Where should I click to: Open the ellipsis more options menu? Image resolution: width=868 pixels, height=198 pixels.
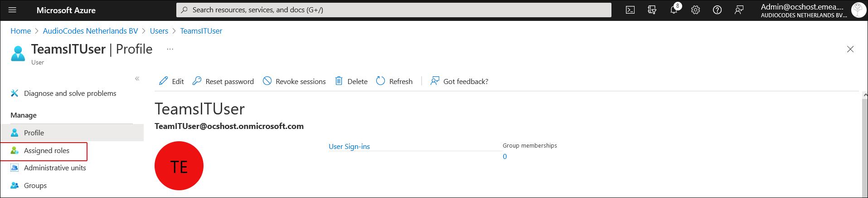pos(170,49)
